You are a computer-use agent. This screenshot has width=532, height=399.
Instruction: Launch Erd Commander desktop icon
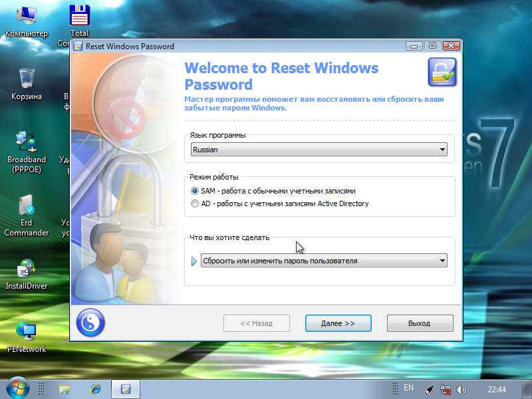tap(27, 215)
